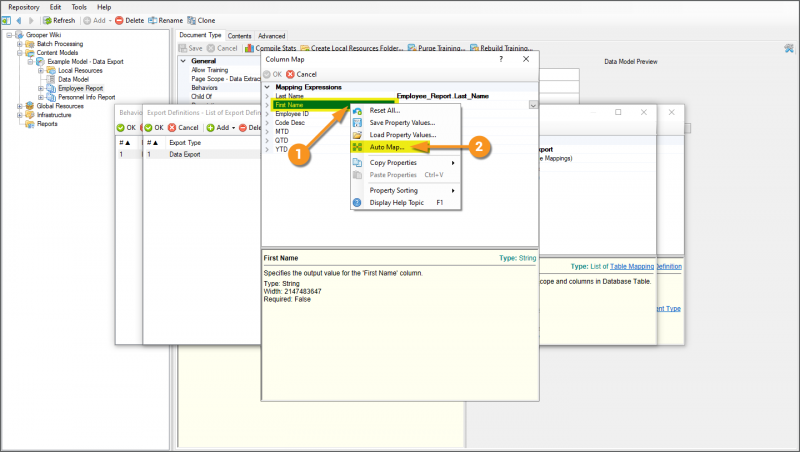Expand the MTD mapping row
The width and height of the screenshot is (800, 452).
[x=267, y=132]
